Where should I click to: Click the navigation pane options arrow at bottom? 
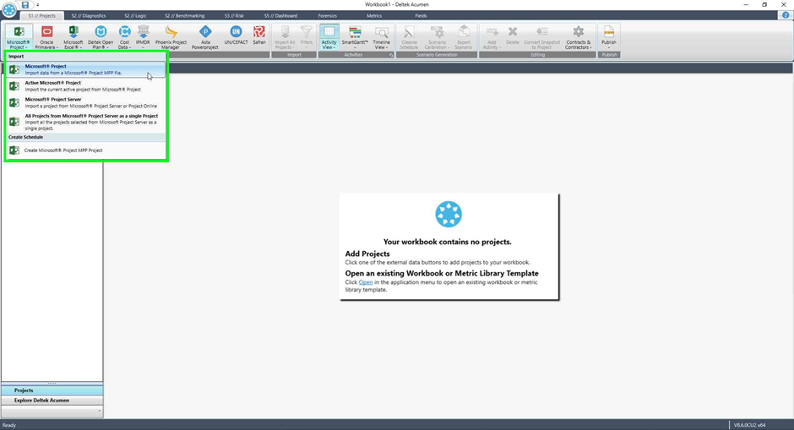[99, 411]
